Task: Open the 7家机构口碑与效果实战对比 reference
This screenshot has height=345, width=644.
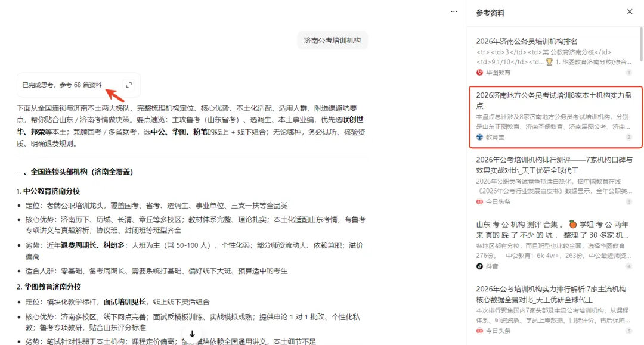Action: pos(554,165)
